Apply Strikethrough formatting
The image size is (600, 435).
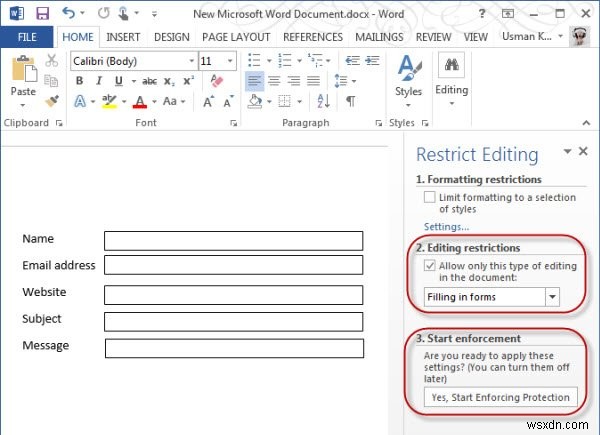[149, 81]
